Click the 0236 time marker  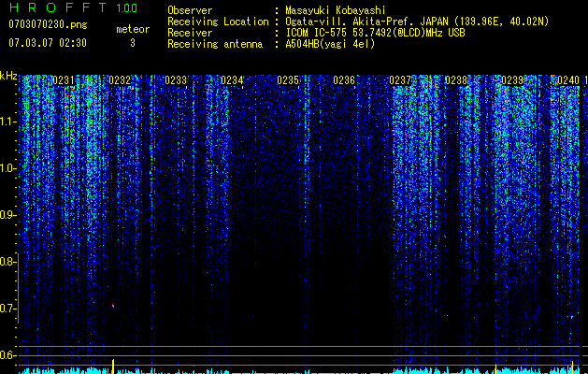[x=344, y=80]
